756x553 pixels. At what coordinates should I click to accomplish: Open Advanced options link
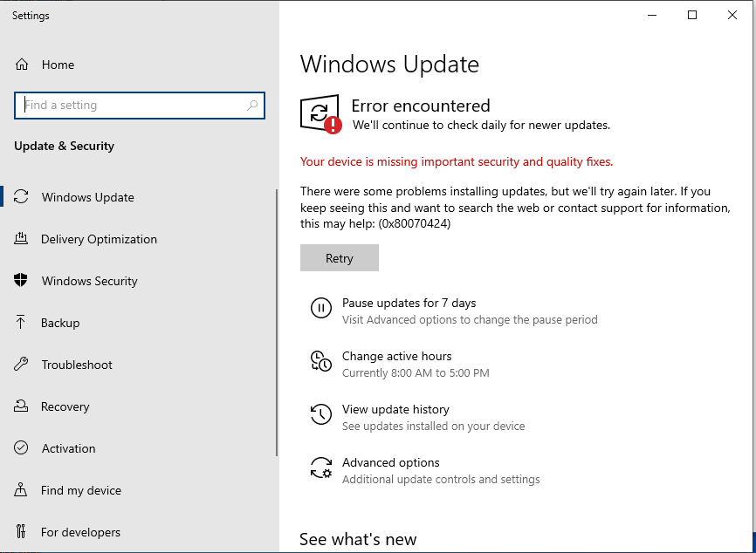[390, 462]
